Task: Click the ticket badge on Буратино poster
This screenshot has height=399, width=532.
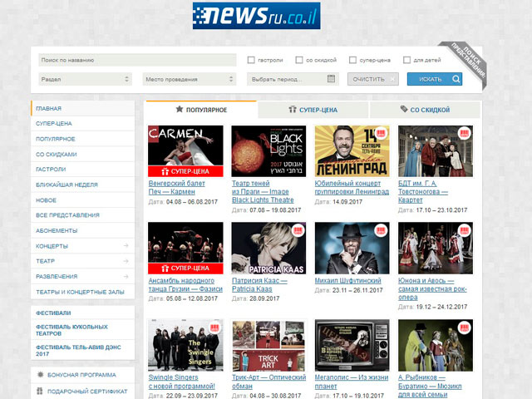Action: pos(464,328)
